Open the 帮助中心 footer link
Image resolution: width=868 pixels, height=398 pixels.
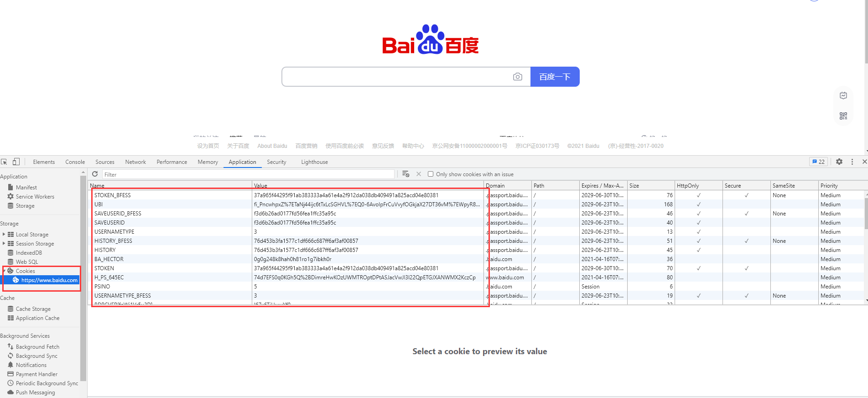tap(413, 146)
